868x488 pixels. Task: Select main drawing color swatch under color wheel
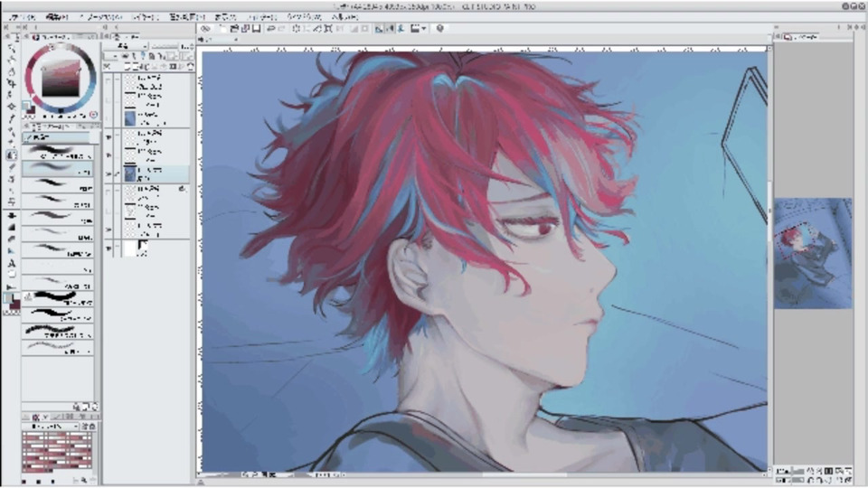(x=26, y=106)
